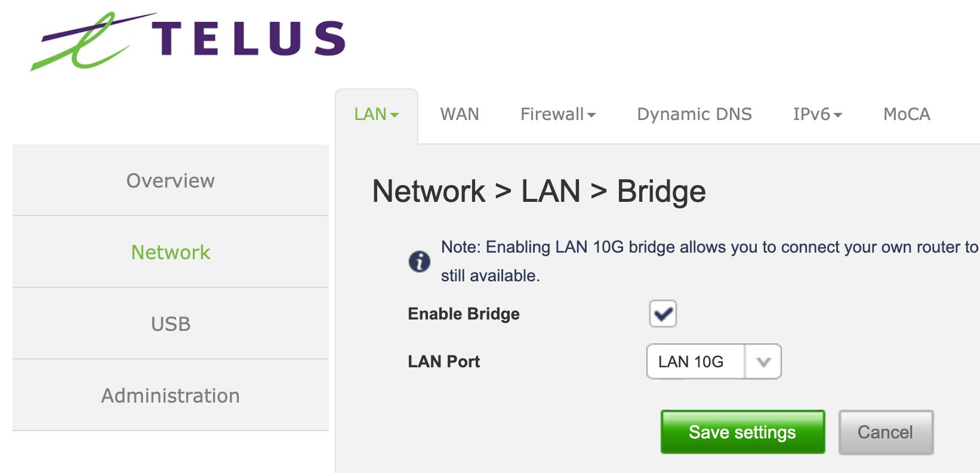Switch to the WAN tab
Viewport: 980px width, 473px height.
pyautogui.click(x=459, y=114)
